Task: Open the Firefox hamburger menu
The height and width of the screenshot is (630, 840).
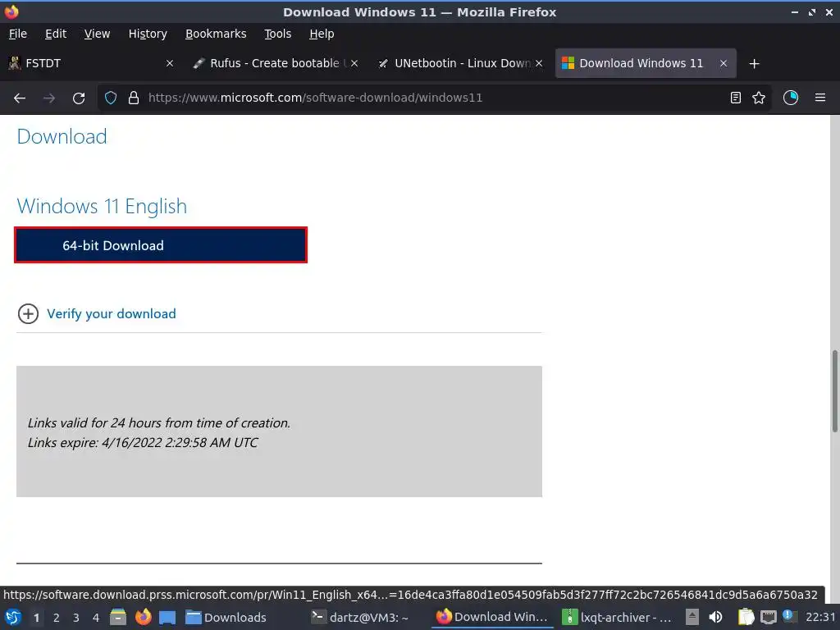Action: pyautogui.click(x=820, y=98)
